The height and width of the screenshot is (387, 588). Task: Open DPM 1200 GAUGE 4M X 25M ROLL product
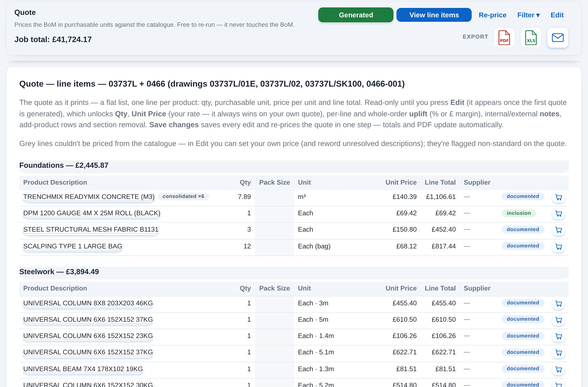coord(92,213)
